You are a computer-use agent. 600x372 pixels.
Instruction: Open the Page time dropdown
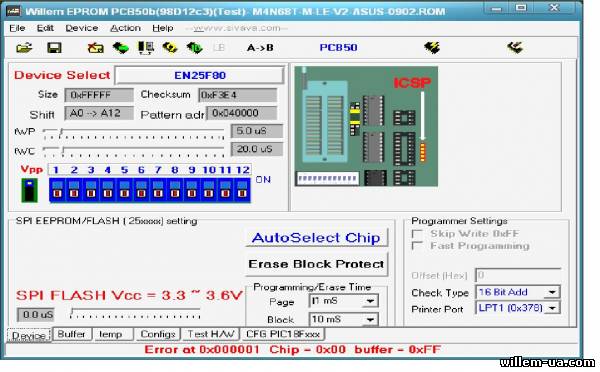click(x=370, y=301)
